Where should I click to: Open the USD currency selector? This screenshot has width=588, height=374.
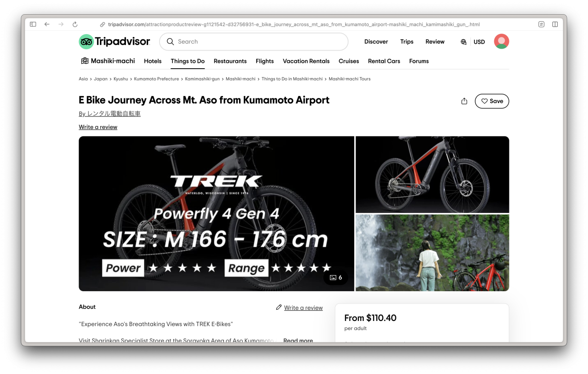[479, 42]
